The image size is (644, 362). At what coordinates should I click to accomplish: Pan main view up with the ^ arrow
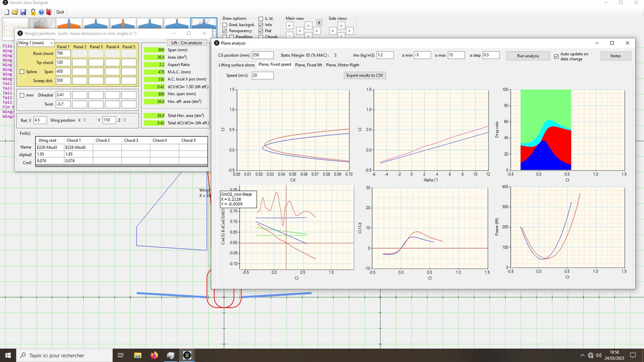tap(308, 25)
